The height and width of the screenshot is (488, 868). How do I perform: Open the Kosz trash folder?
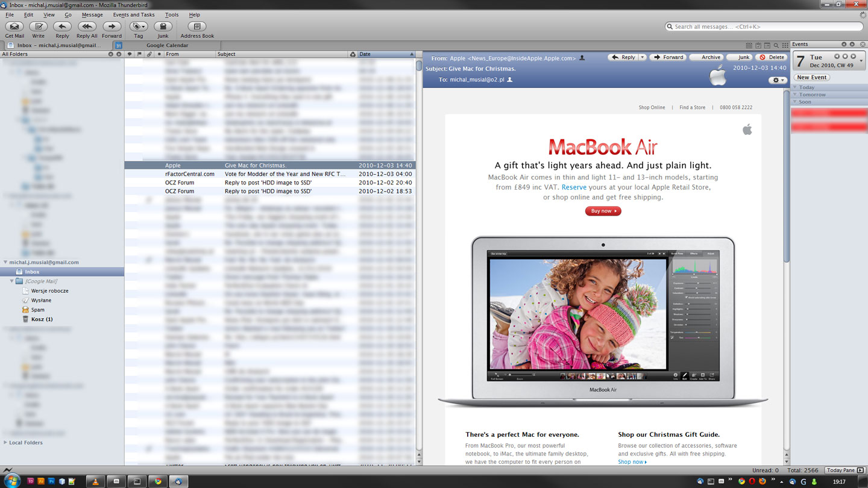[41, 319]
